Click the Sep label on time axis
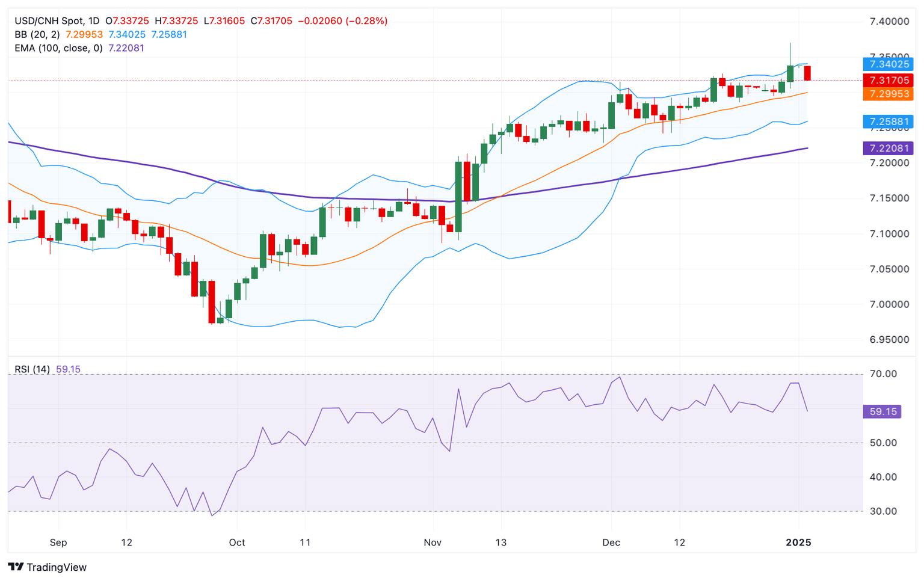 point(58,543)
